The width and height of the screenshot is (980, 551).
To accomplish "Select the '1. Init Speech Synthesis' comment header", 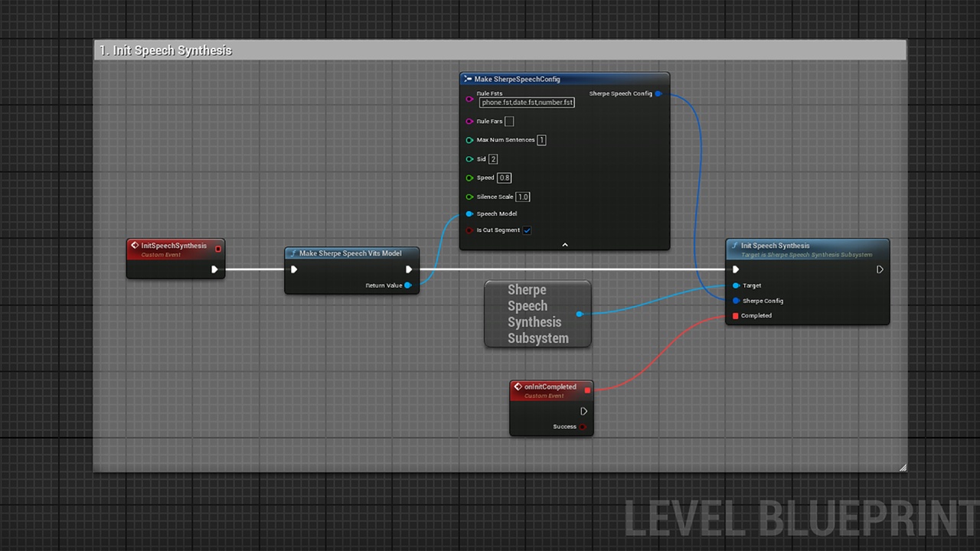I will (x=500, y=51).
